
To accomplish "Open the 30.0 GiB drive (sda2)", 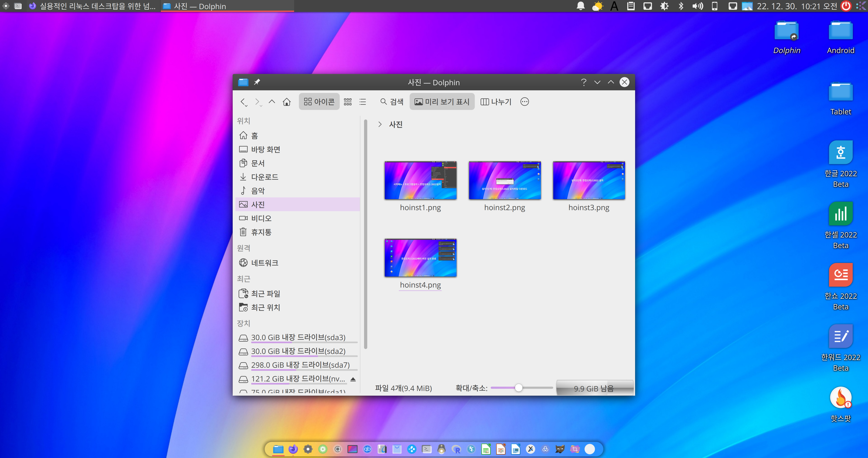I will click(298, 351).
